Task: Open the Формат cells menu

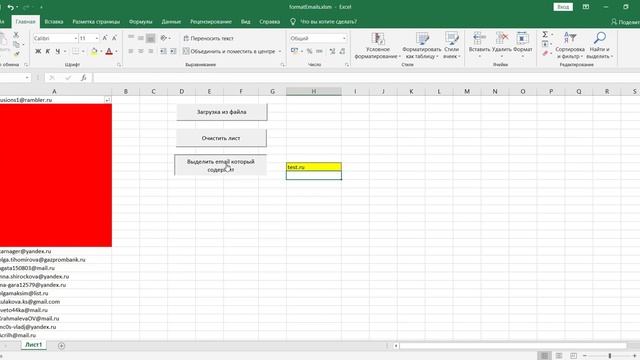Action: [522, 44]
